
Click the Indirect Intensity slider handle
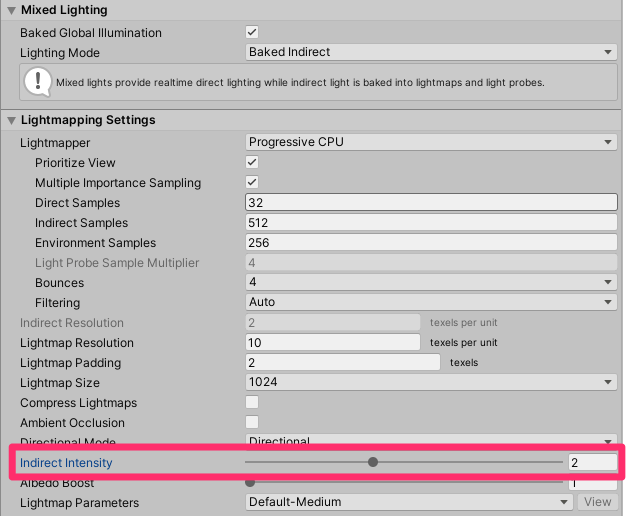(x=373, y=462)
